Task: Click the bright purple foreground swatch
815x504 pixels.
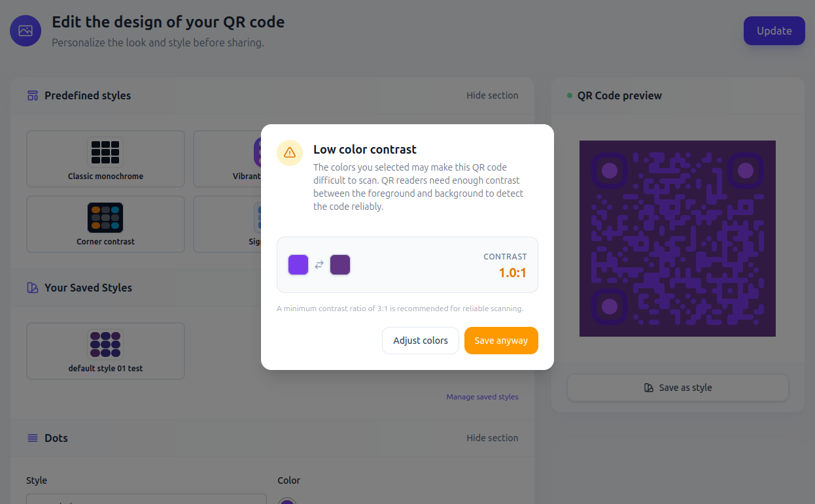Action: pyautogui.click(x=298, y=265)
